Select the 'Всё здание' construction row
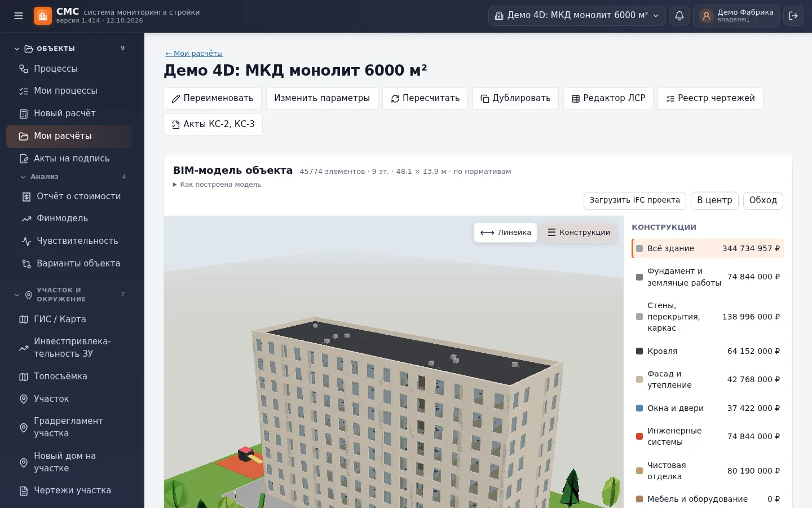 point(708,248)
